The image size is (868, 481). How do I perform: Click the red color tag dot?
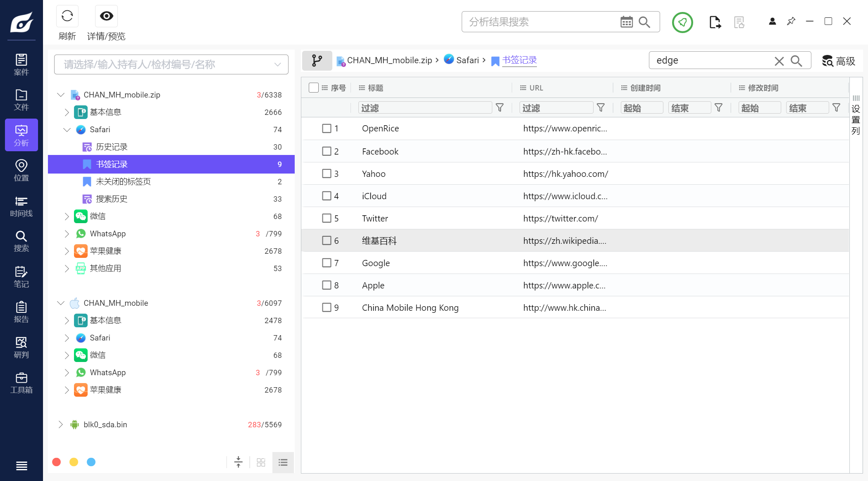click(x=57, y=462)
